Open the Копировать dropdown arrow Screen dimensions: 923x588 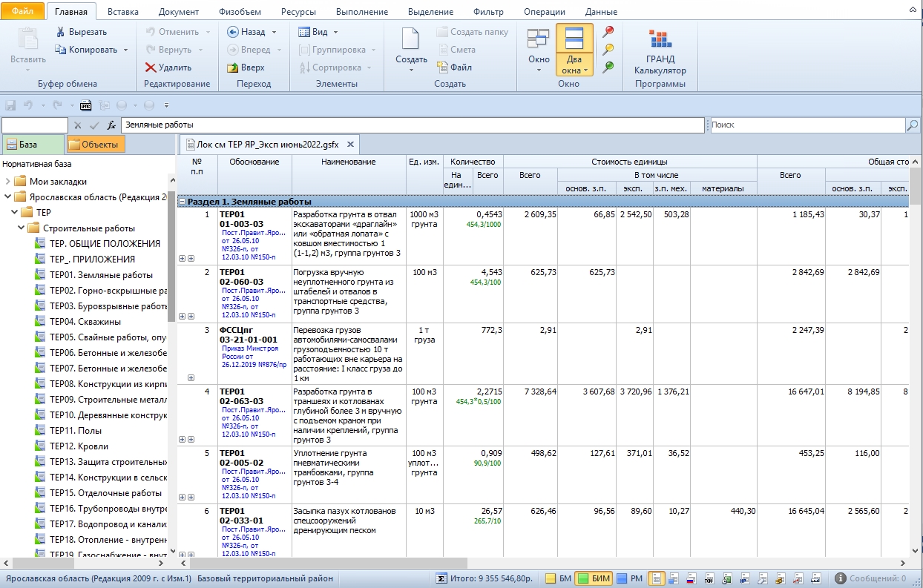tap(126, 50)
